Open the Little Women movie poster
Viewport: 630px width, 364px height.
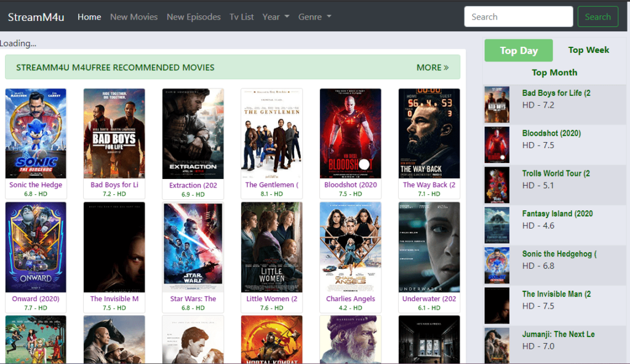click(x=271, y=247)
